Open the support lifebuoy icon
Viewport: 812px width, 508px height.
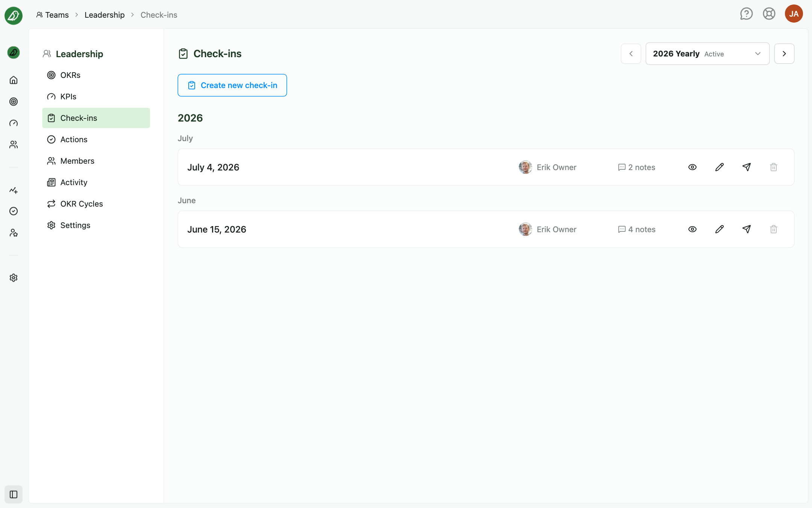click(769, 14)
